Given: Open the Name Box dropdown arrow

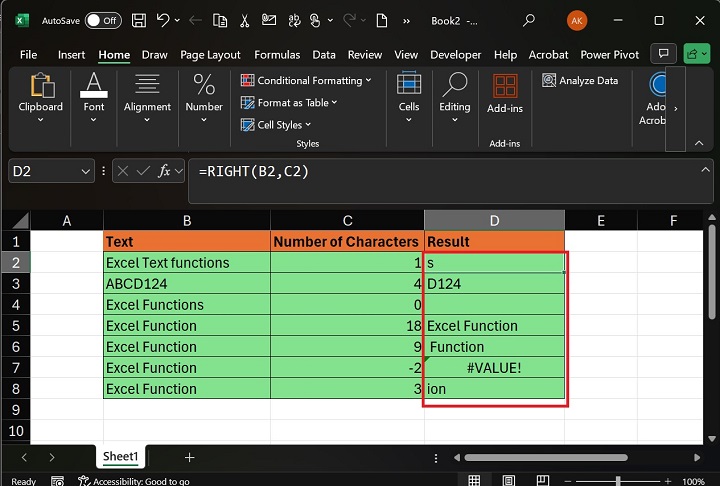Looking at the screenshot, I should [86, 171].
